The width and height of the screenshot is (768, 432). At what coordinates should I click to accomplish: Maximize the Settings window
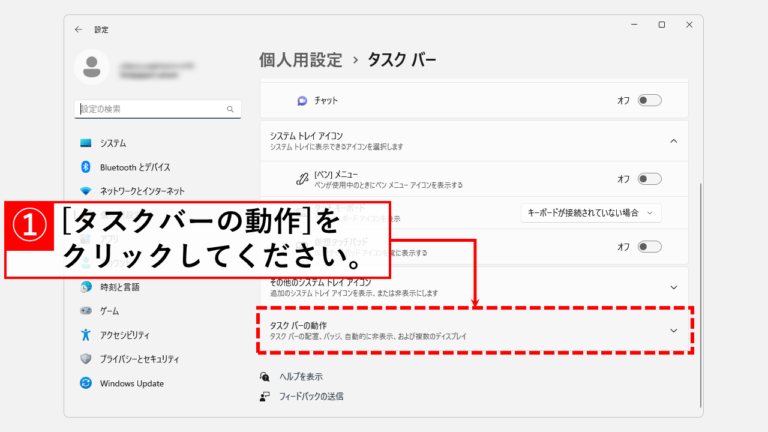[x=662, y=24]
